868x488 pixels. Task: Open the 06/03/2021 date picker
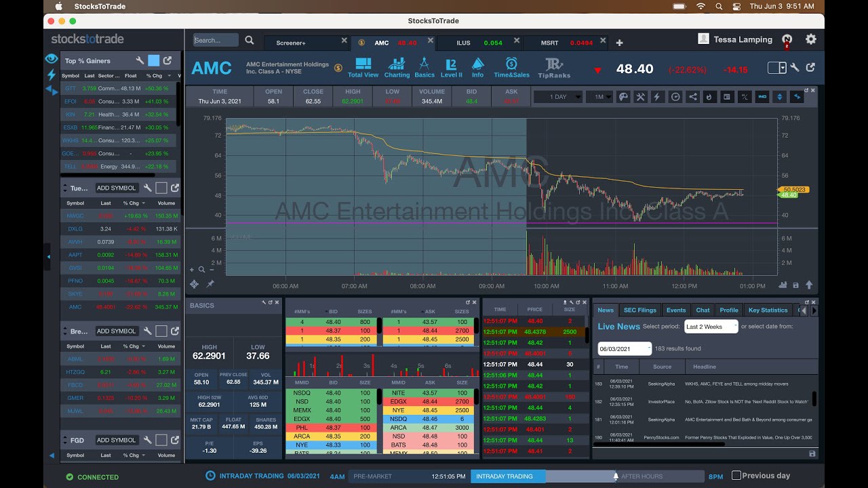[x=625, y=349]
